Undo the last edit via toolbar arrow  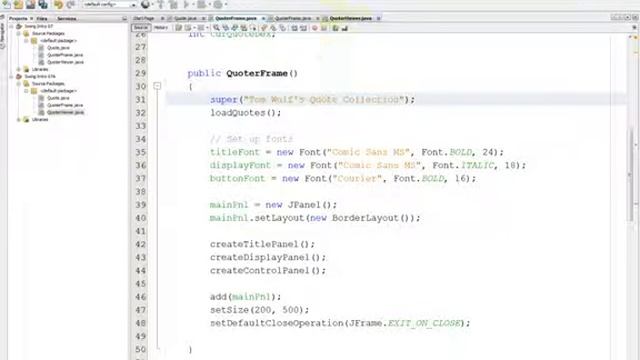[x=58, y=4]
